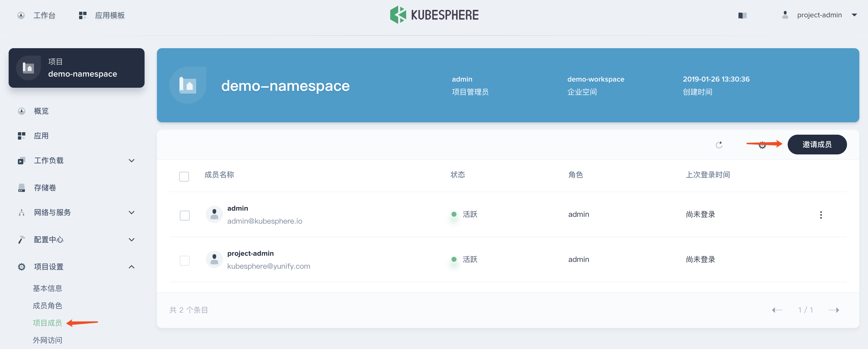Go to the overview (概览) page

(41, 111)
